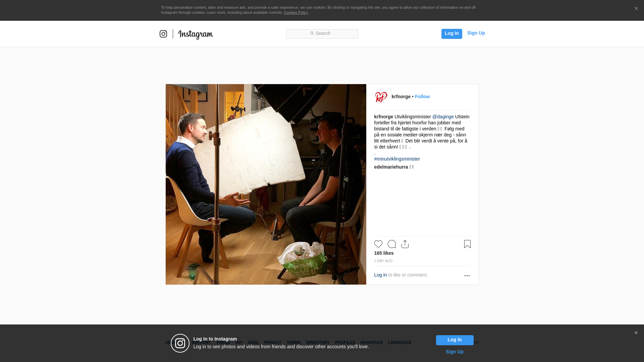Click the Instagram camera glyph icon in header
The image size is (644, 362).
(x=163, y=34)
